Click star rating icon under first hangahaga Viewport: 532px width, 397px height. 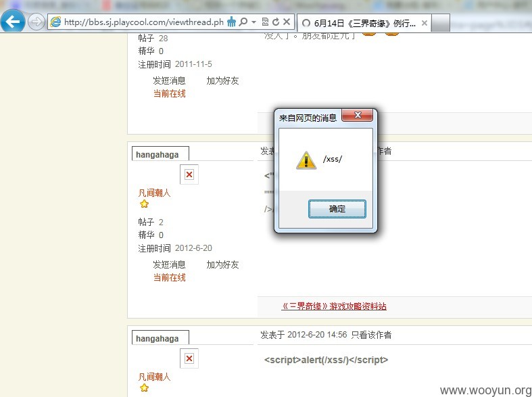144,204
